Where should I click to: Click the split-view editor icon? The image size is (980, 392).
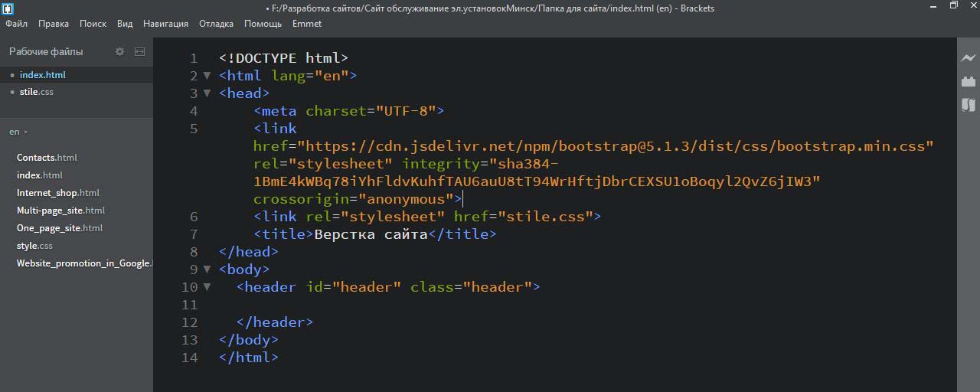pyautogui.click(x=139, y=52)
